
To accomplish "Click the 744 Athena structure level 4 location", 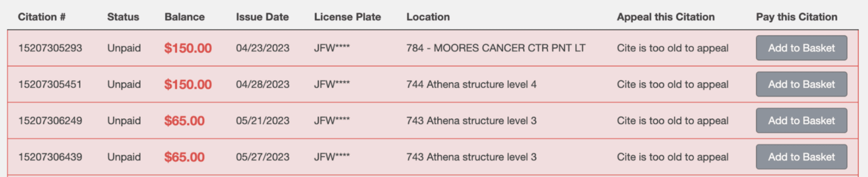I will (472, 84).
